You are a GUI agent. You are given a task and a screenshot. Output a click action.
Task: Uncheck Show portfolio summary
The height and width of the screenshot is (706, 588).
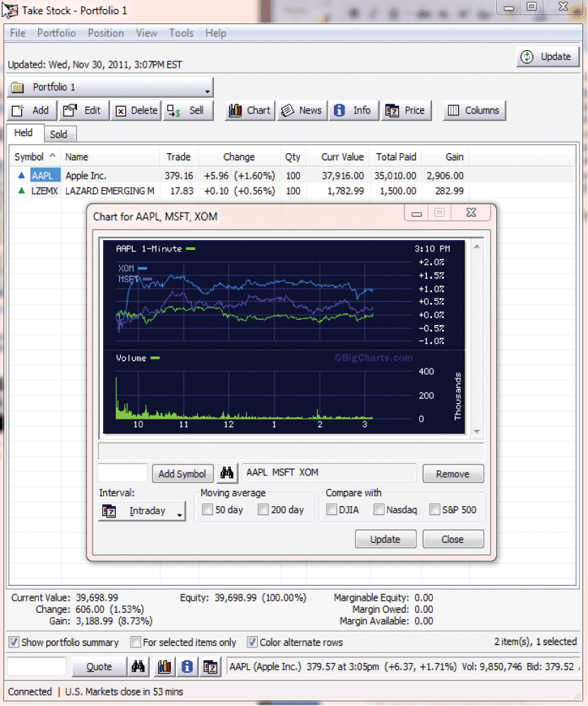pyautogui.click(x=14, y=642)
